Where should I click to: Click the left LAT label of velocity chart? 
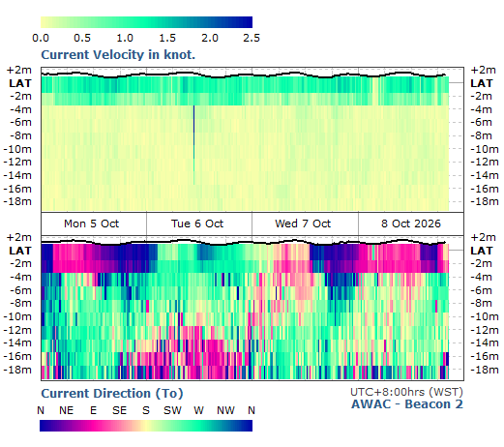tap(20, 83)
